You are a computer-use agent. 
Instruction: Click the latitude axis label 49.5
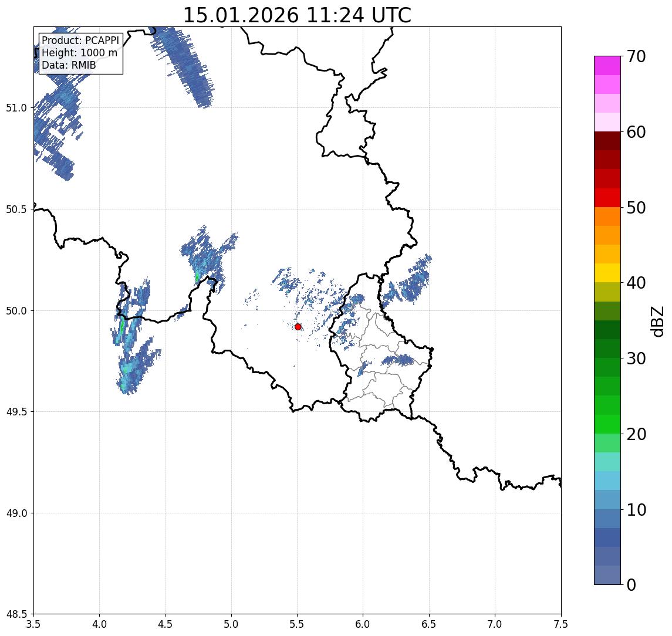coord(16,412)
